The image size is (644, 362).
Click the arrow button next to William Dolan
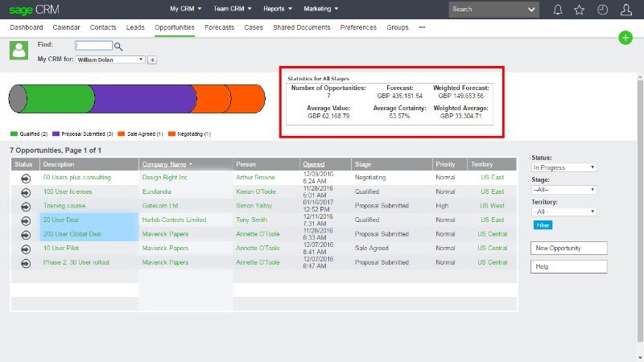152,60
